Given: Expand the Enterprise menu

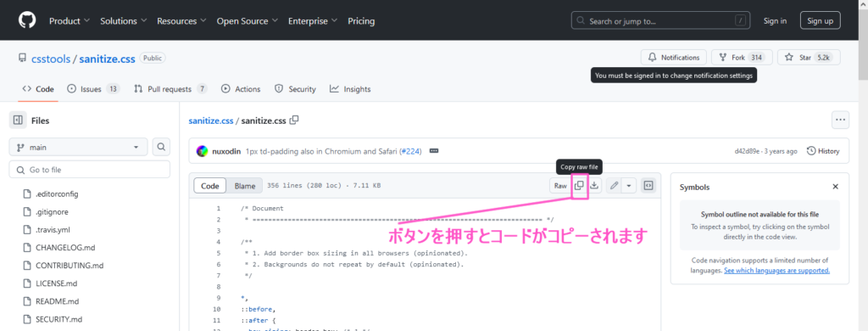Looking at the screenshot, I should click(x=312, y=21).
